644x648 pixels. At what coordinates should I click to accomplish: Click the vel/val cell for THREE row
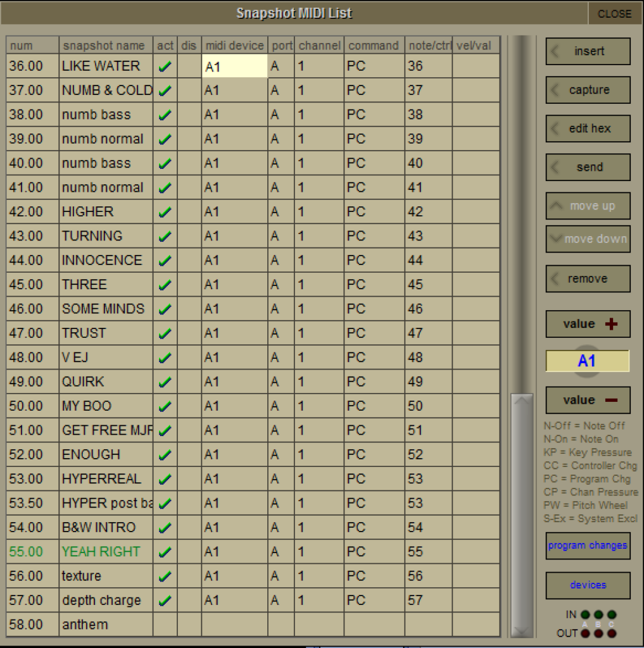[x=476, y=285]
